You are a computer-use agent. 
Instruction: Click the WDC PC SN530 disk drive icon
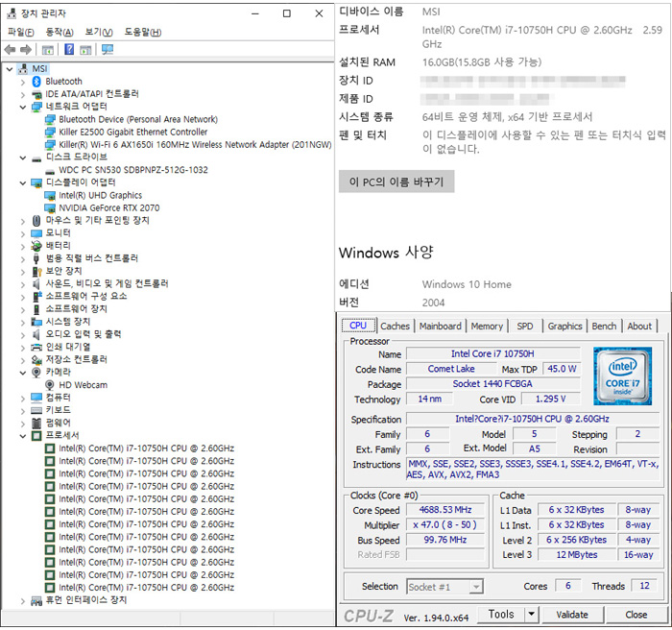coord(50,170)
